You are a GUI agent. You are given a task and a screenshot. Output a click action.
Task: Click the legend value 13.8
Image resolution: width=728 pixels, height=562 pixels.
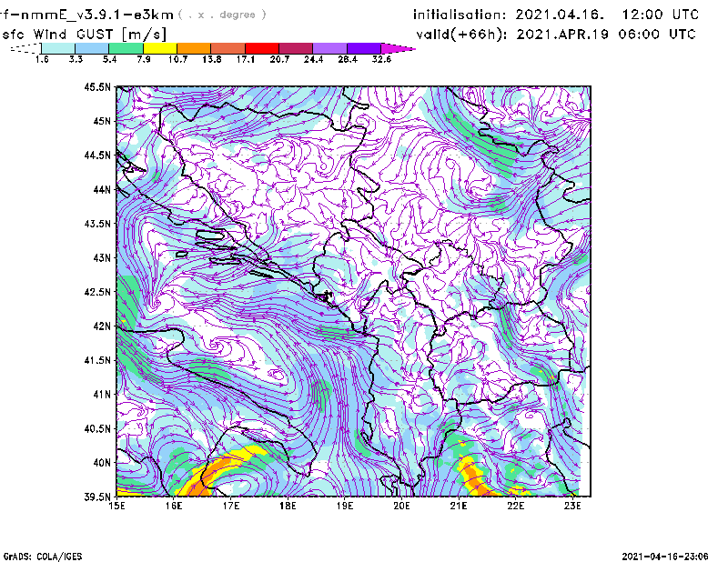[212, 59]
